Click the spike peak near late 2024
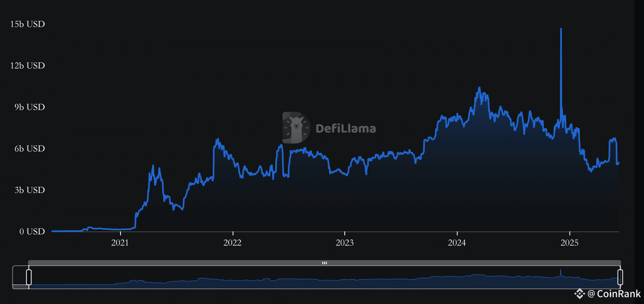The height and width of the screenshot is (304, 644). point(561,29)
